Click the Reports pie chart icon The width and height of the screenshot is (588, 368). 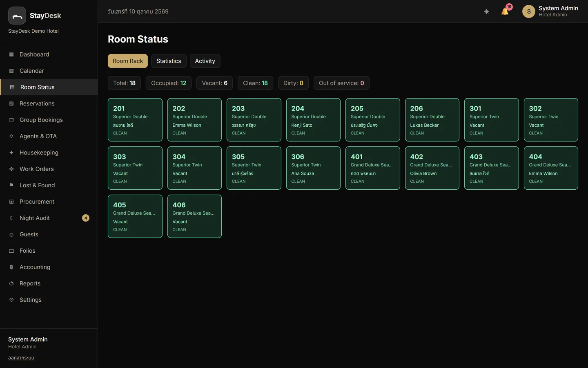point(11,283)
